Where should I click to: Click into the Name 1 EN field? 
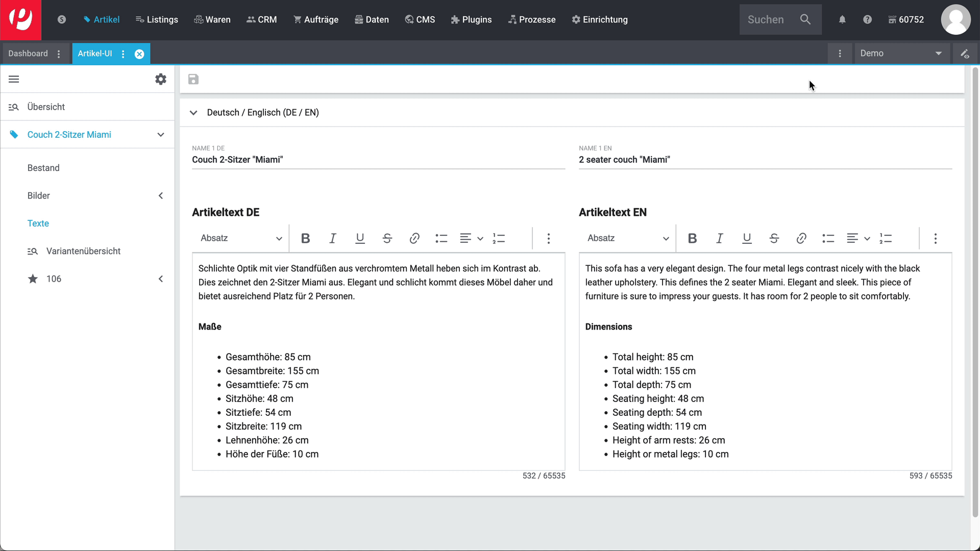point(765,160)
